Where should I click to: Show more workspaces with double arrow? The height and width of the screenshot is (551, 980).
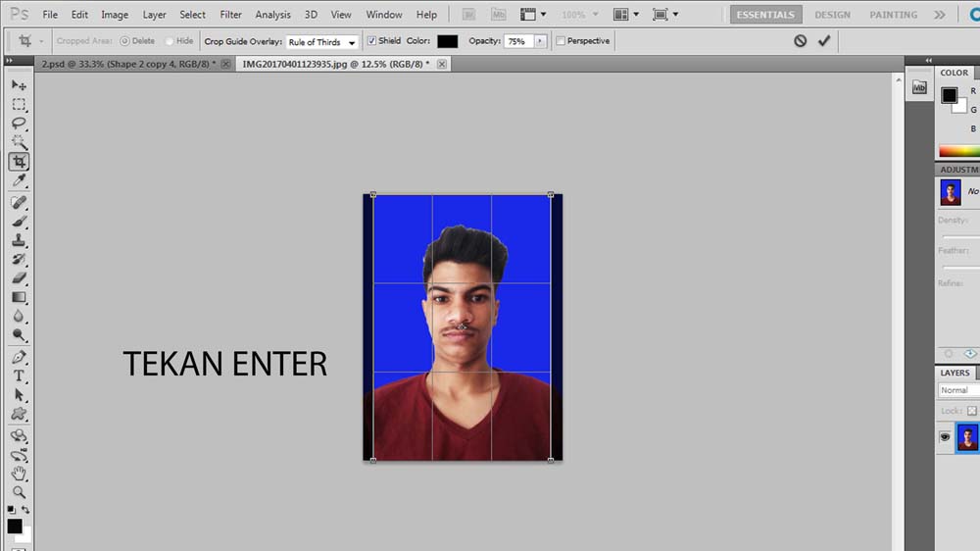[940, 15]
